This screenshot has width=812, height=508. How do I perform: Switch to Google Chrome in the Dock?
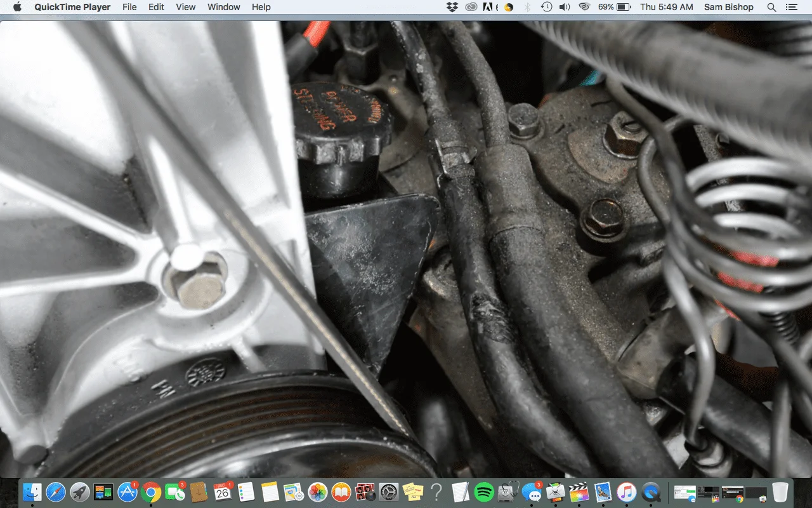pyautogui.click(x=151, y=491)
